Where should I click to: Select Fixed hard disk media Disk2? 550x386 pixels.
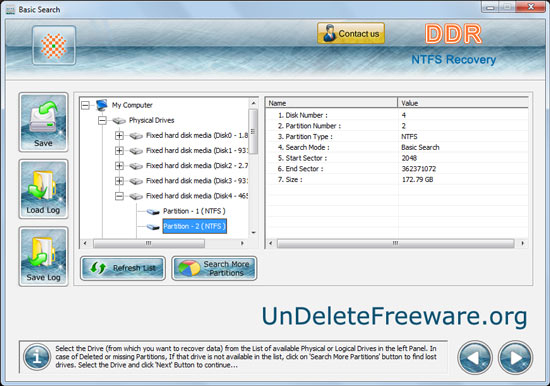pyautogui.click(x=197, y=166)
